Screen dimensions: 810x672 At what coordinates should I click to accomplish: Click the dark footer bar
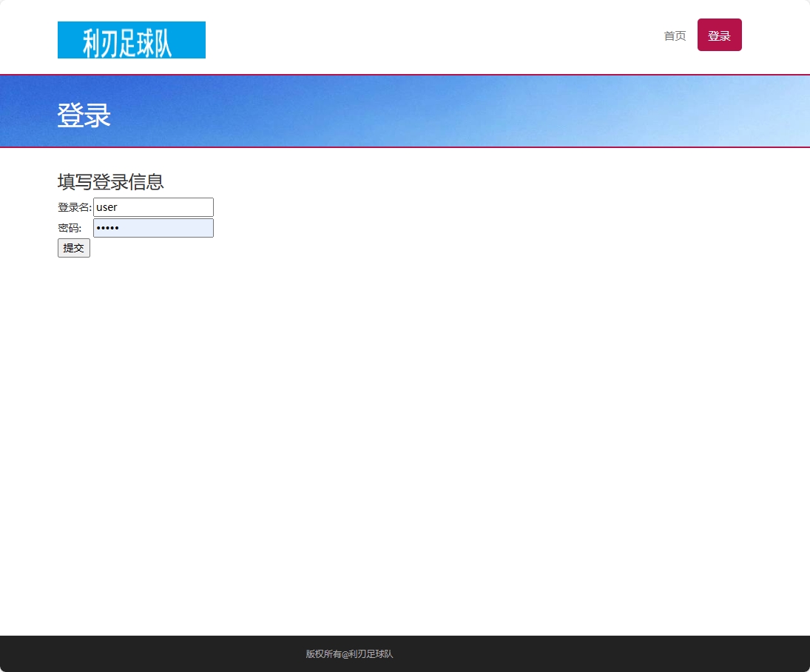point(405,654)
